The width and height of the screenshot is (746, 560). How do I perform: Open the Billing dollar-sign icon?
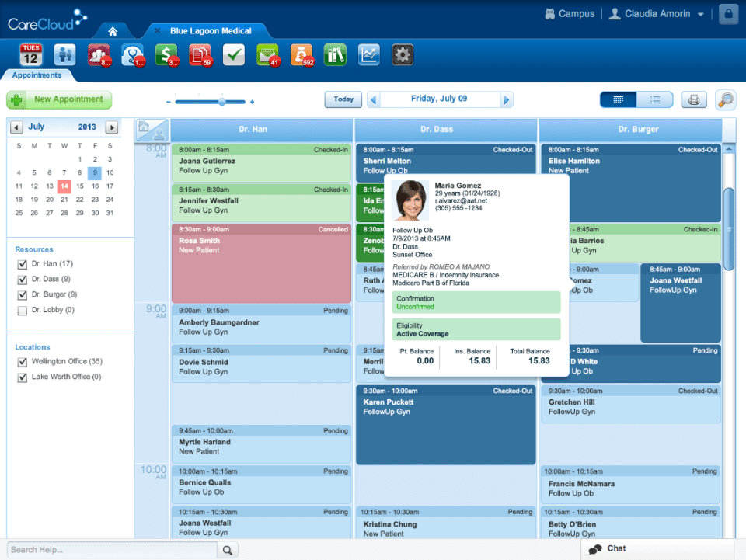pos(166,54)
